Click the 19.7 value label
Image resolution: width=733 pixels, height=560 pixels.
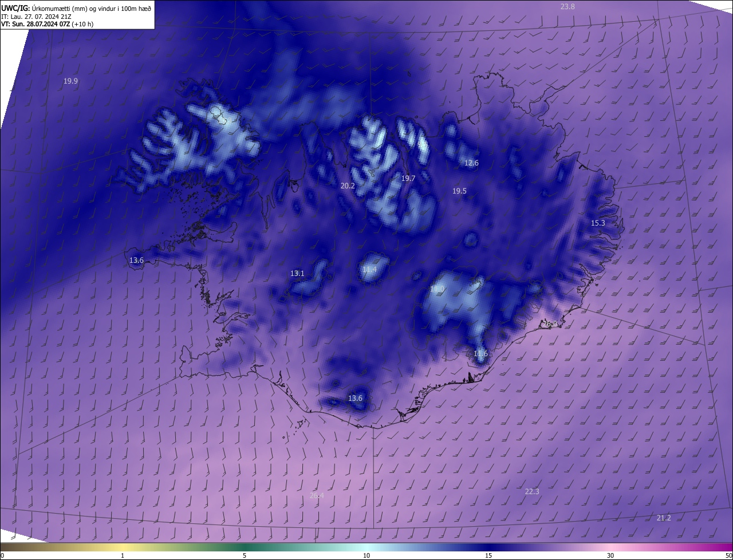[408, 179]
